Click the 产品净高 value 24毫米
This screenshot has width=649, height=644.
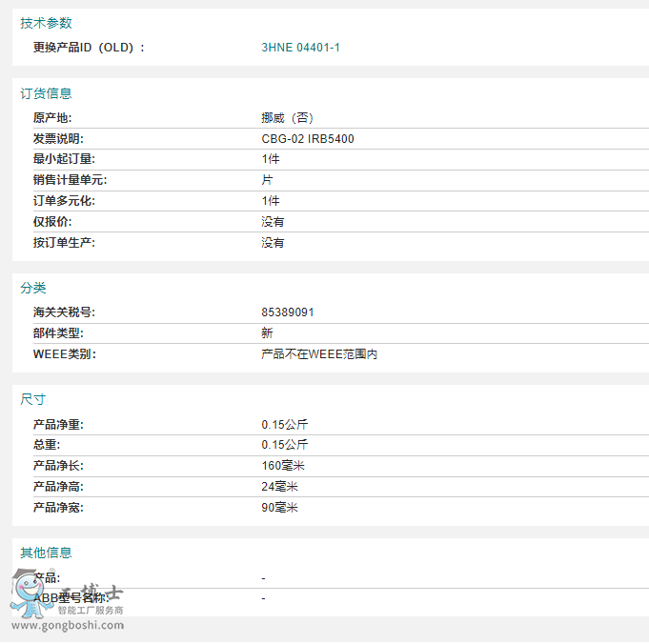[x=280, y=487]
